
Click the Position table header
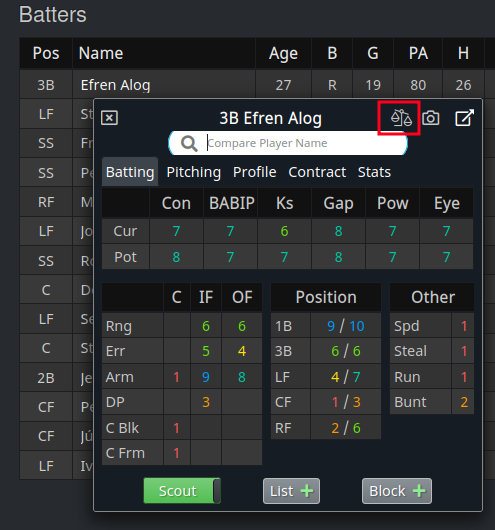point(326,297)
